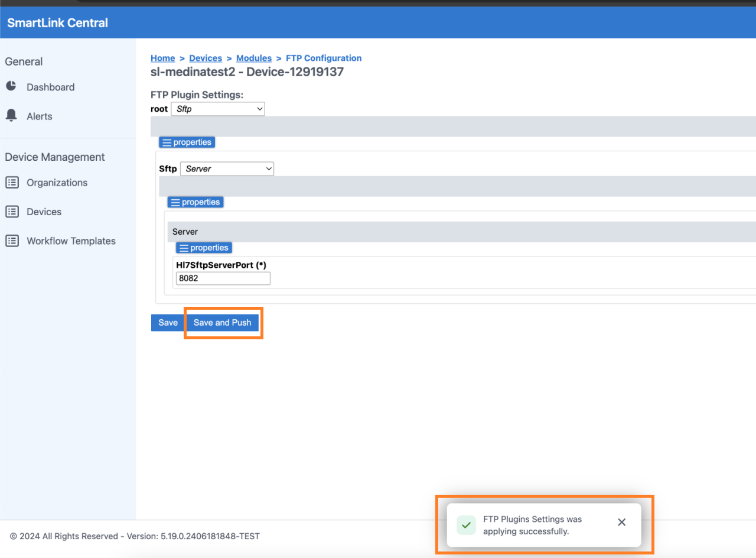Click the Workflow Templates list icon
The height and width of the screenshot is (558, 756).
[12, 241]
